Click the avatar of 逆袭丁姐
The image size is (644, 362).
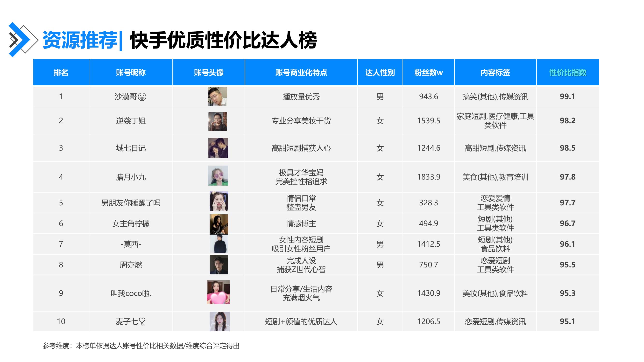point(218,122)
